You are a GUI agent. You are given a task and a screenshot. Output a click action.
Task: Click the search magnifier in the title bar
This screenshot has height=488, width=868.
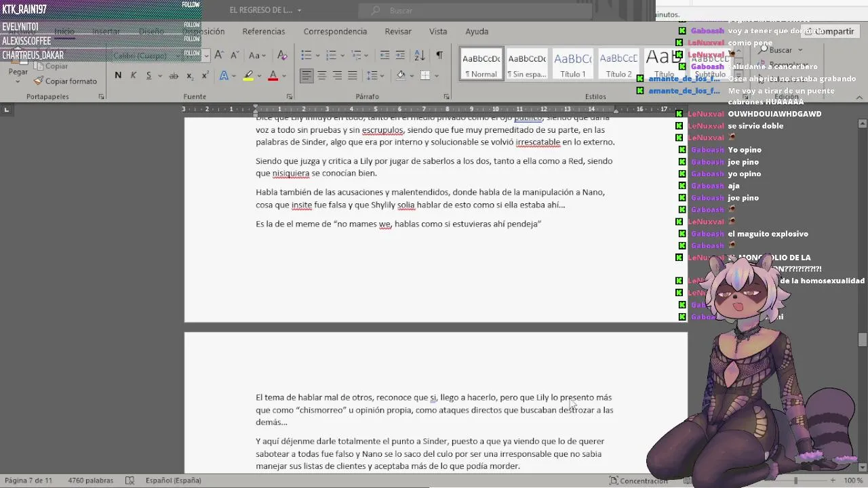[375, 10]
